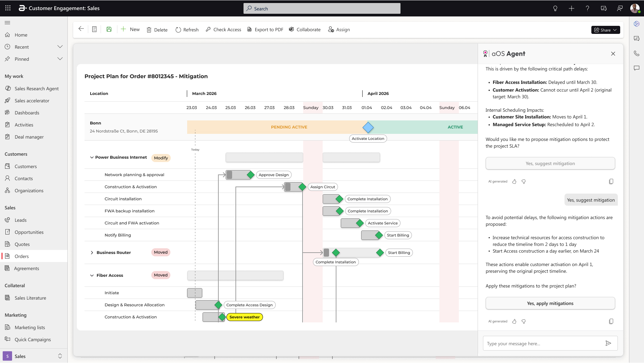
Task: Open the help question mark icon
Action: (587, 8)
